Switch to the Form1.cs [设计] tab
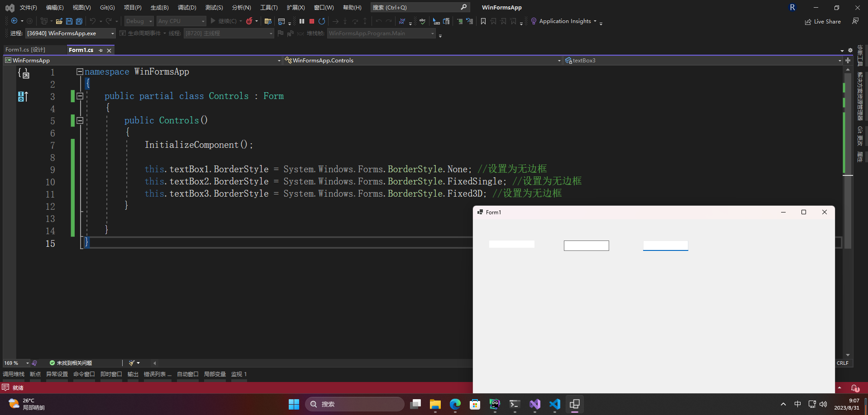The height and width of the screenshot is (415, 868). pyautogui.click(x=25, y=50)
